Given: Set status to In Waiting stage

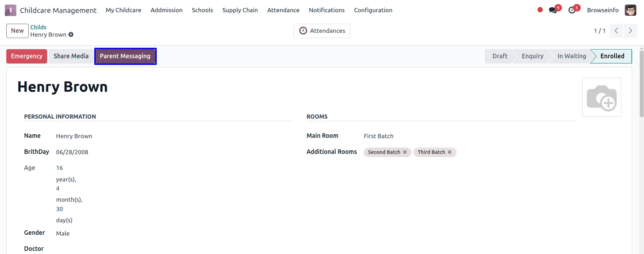Looking at the screenshot, I should (x=571, y=56).
